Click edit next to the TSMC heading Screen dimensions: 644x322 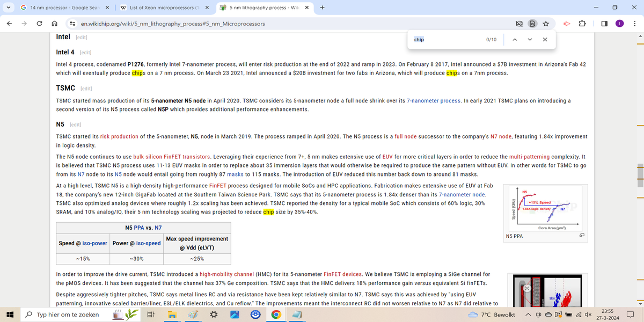coord(86,88)
